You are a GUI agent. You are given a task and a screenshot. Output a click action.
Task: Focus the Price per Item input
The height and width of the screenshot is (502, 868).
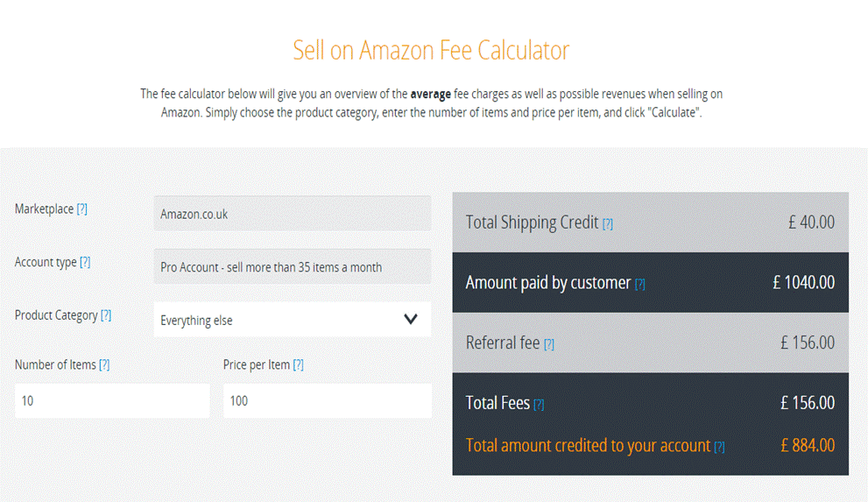pos(327,400)
